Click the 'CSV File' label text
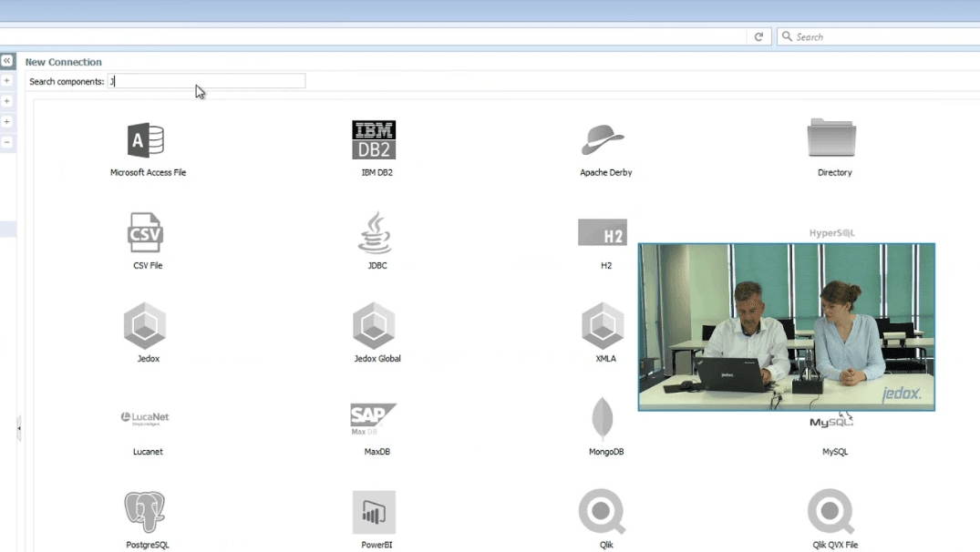The height and width of the screenshot is (552, 980). tap(148, 265)
